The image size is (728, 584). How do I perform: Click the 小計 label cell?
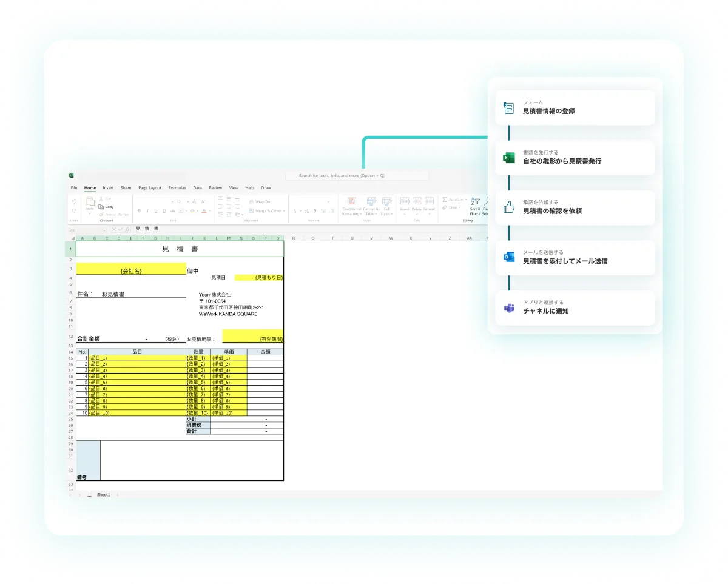pos(198,418)
